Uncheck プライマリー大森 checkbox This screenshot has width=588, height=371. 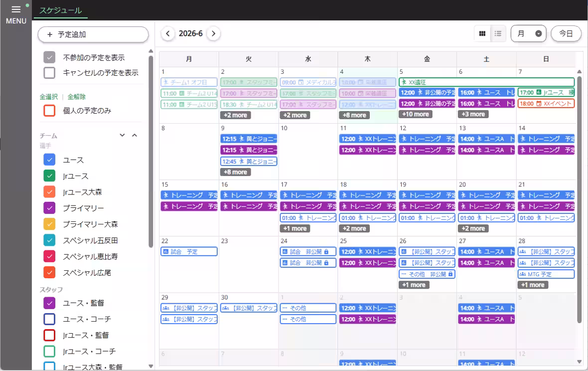pyautogui.click(x=49, y=224)
